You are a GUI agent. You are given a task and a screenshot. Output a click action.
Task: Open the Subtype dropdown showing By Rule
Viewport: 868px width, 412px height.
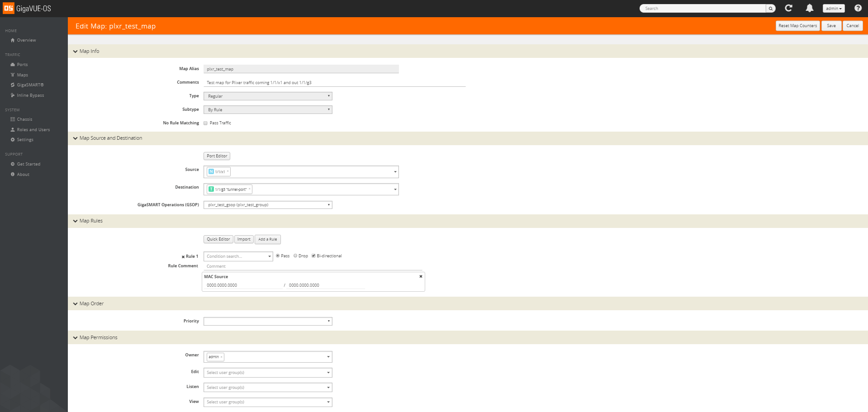click(268, 110)
